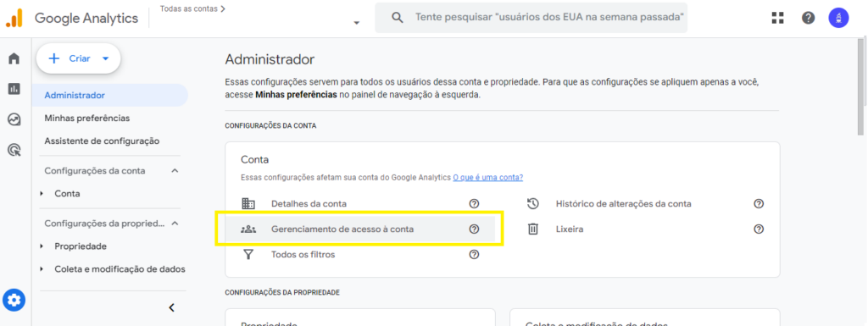The image size is (868, 326).
Task: Expand Coleta e modificação de dados item
Action: pyautogui.click(x=42, y=269)
